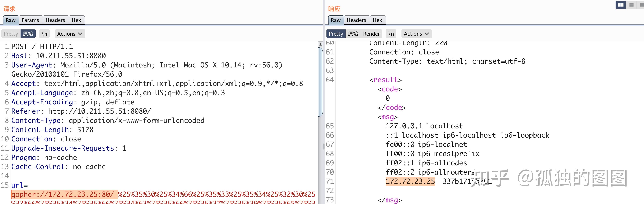Switch response view to 原始 raw mode

[x=353, y=34]
